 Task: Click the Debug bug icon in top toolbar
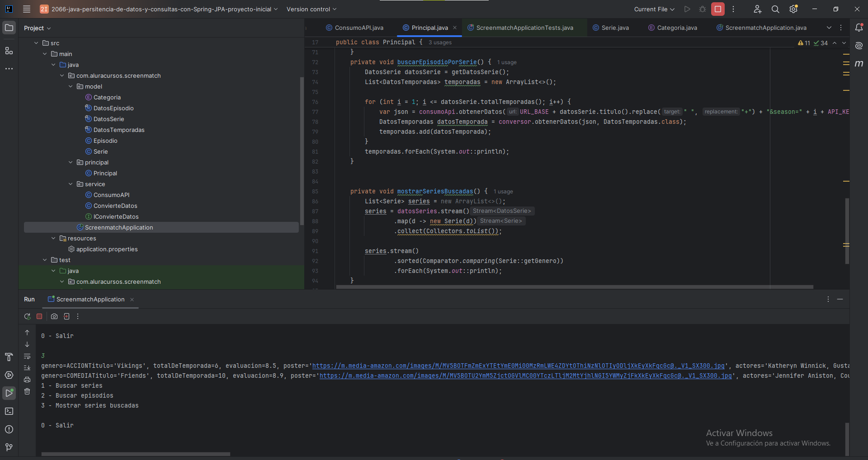click(x=703, y=9)
